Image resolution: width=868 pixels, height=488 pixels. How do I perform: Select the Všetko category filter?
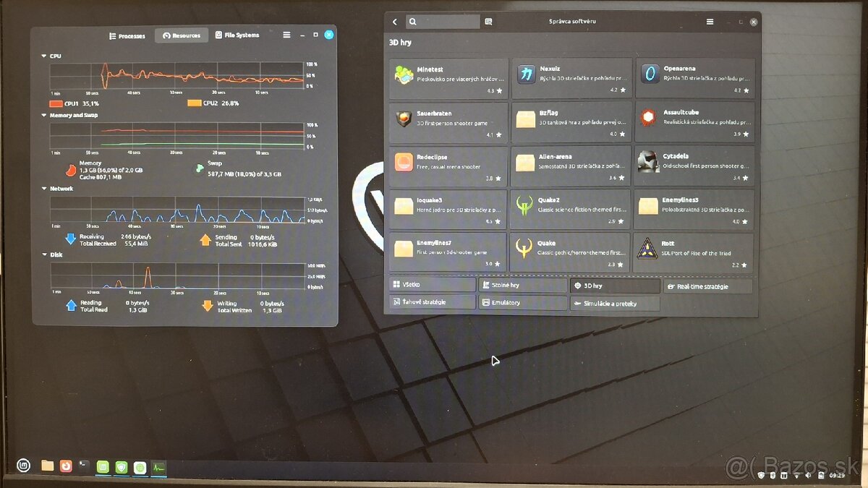[433, 285]
